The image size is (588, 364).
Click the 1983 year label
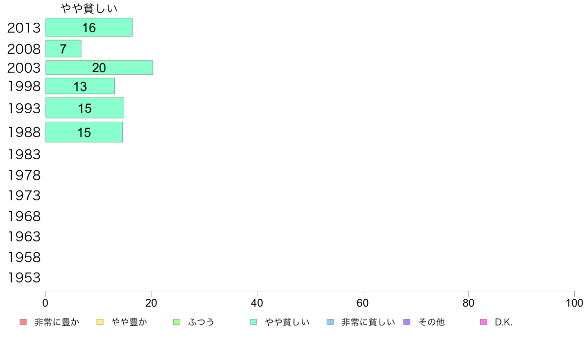pos(24,154)
